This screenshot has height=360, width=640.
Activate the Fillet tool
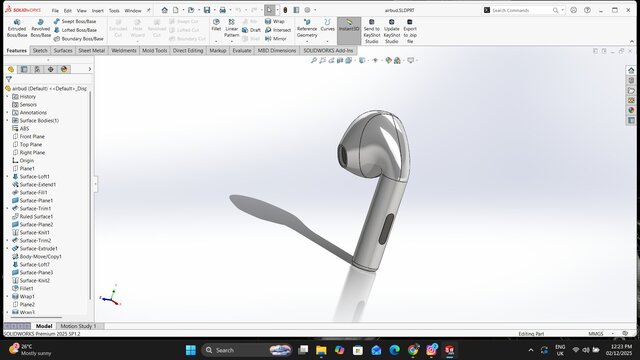[x=216, y=25]
